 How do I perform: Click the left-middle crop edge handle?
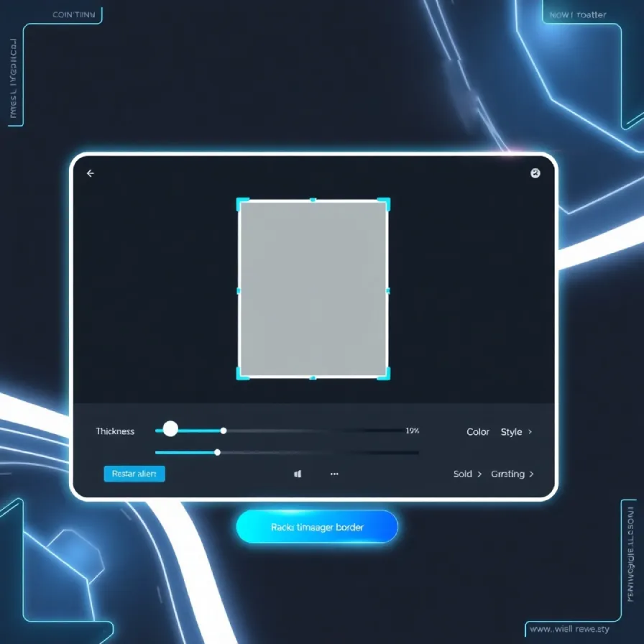pyautogui.click(x=239, y=291)
